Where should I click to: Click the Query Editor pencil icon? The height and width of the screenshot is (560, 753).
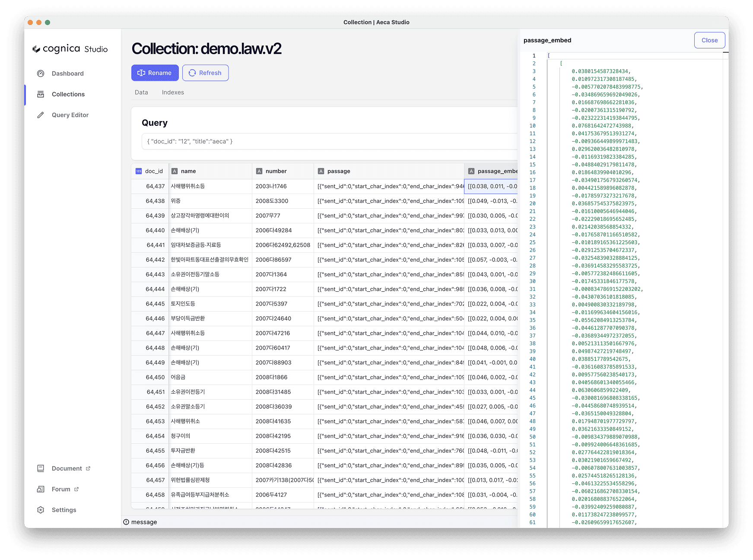click(x=41, y=115)
